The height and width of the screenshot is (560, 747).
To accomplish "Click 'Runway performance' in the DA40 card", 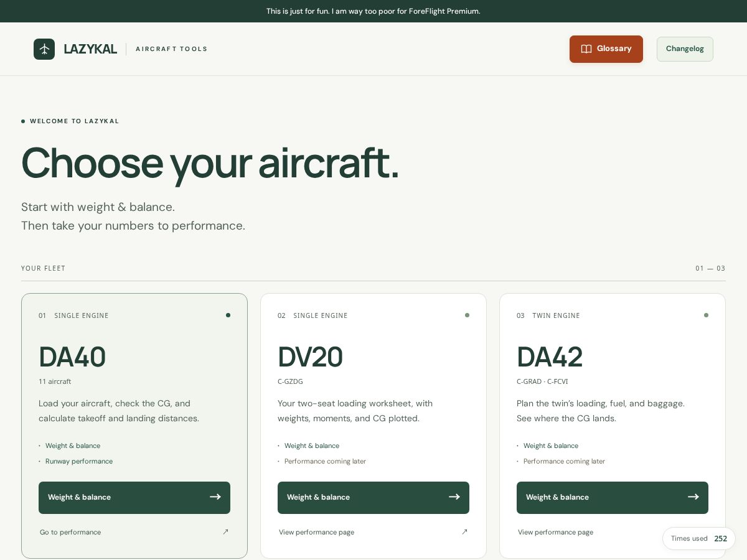I will (x=79, y=462).
